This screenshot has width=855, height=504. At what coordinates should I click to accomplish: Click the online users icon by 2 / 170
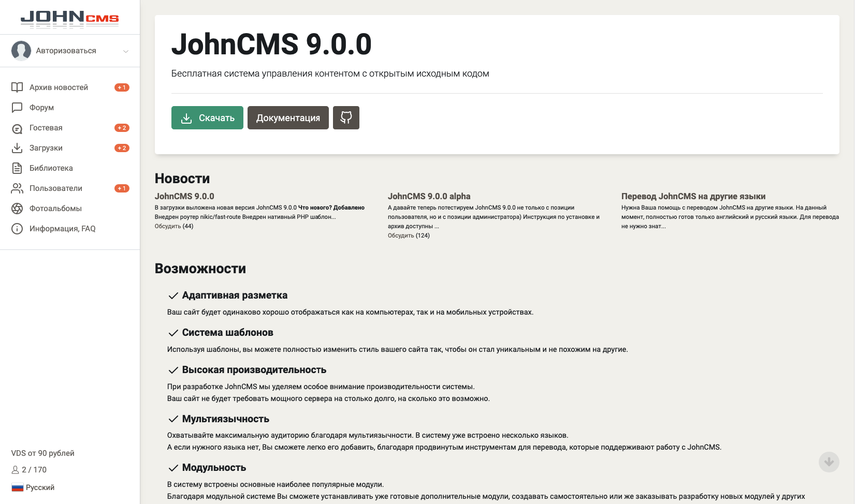coord(15,470)
